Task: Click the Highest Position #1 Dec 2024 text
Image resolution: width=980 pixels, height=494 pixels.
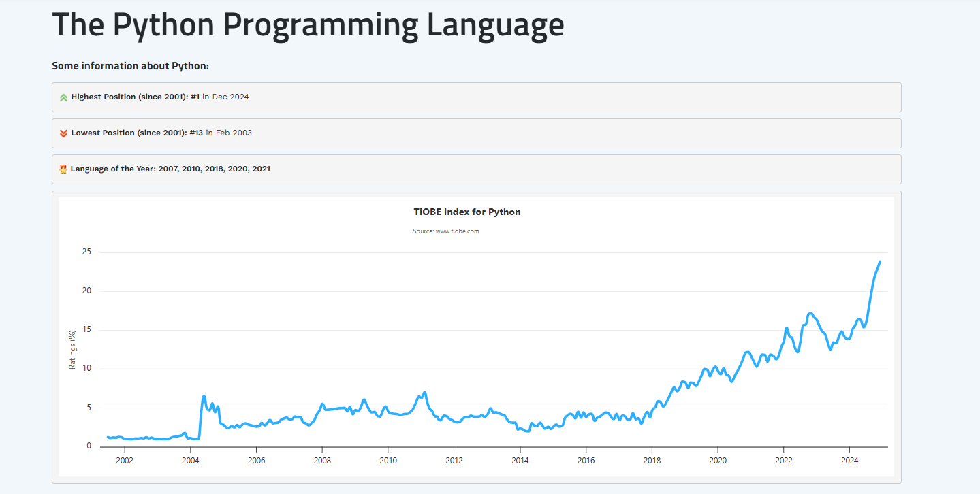Action: 160,97
